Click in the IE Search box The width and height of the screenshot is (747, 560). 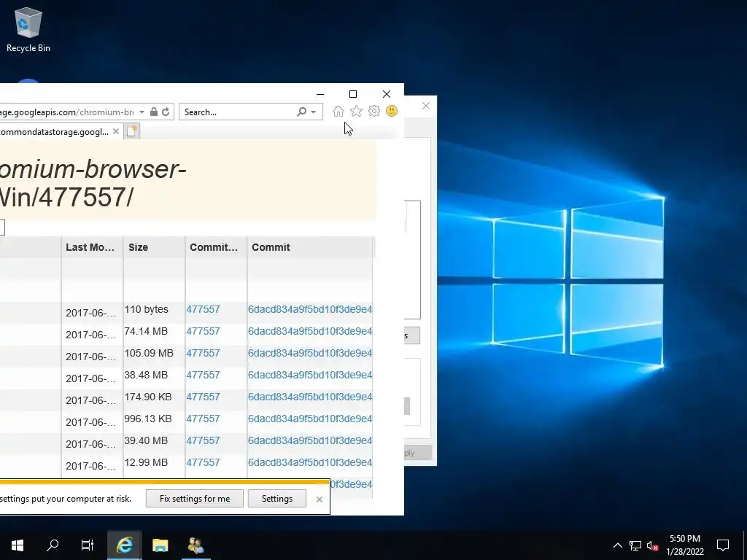coord(239,112)
